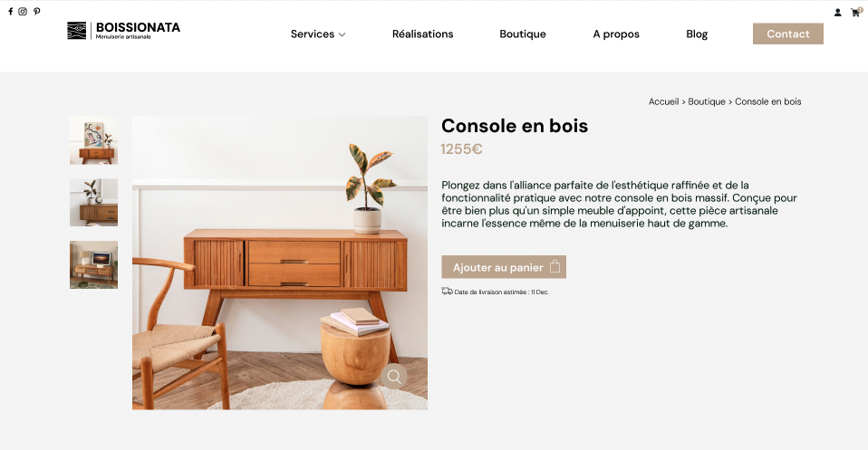Expand the Services dropdown chevron

click(342, 34)
